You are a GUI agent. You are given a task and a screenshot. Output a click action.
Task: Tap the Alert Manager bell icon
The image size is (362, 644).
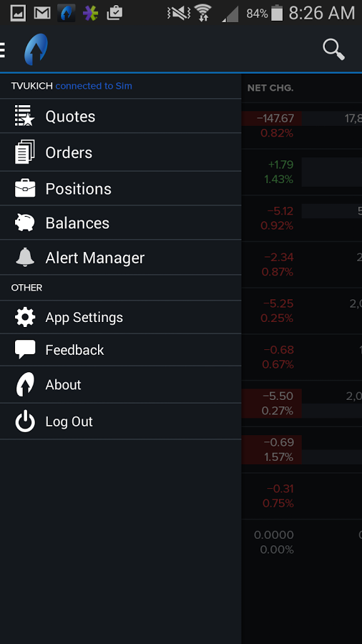tap(24, 258)
